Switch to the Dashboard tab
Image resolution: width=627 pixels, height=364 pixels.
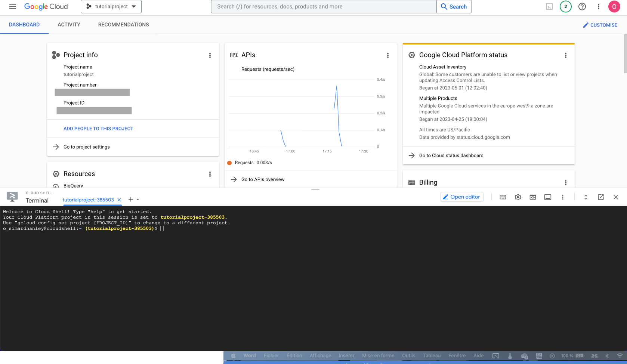[24, 25]
